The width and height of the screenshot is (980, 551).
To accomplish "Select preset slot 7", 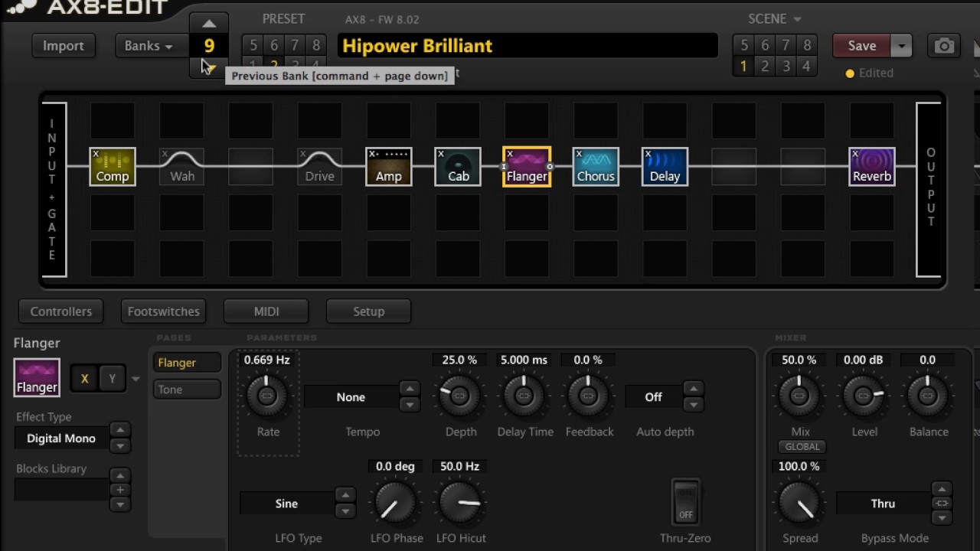I will [x=295, y=46].
